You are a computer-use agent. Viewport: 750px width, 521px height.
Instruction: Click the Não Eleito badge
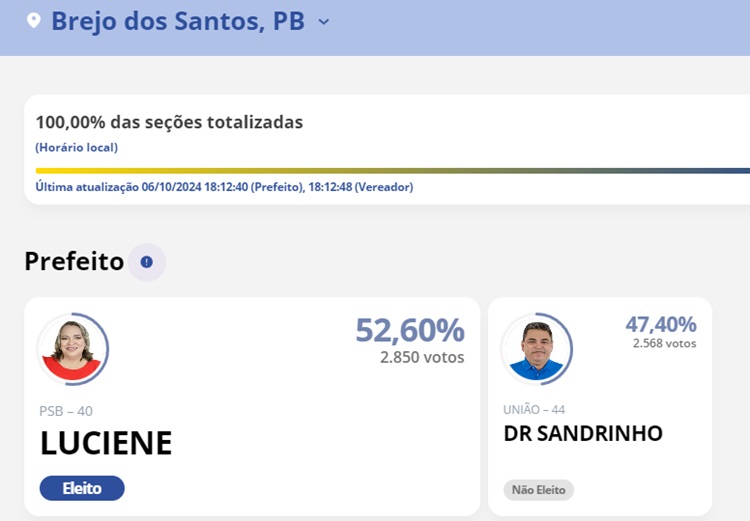538,490
